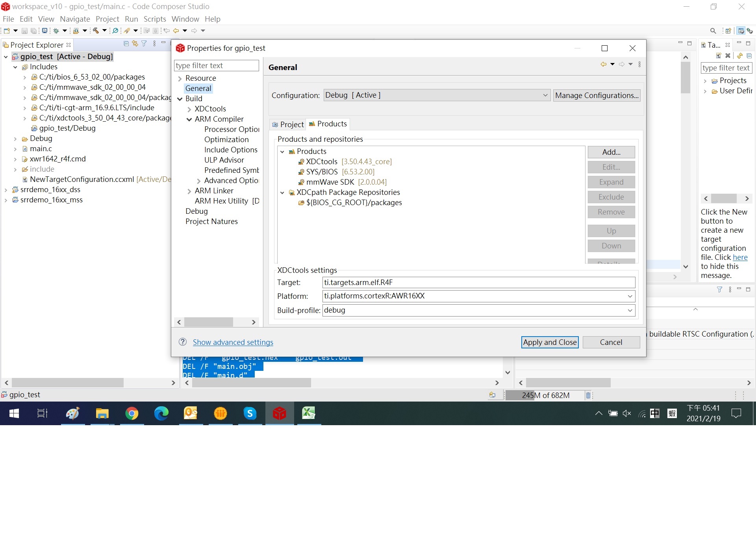Select the Products tab in properties
This screenshot has width=756, height=548.
click(x=328, y=124)
